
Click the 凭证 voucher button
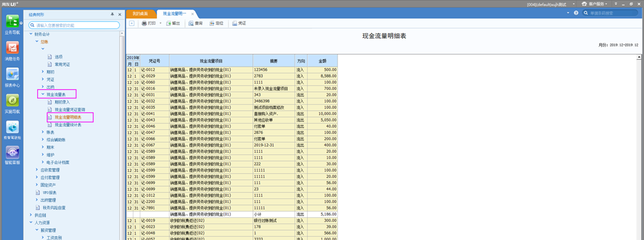coord(239,23)
